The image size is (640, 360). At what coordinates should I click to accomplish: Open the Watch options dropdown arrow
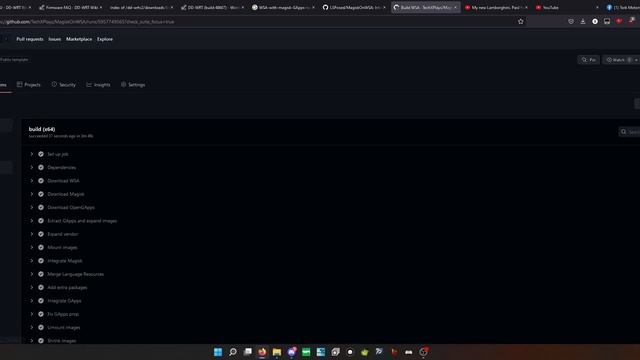point(636,60)
